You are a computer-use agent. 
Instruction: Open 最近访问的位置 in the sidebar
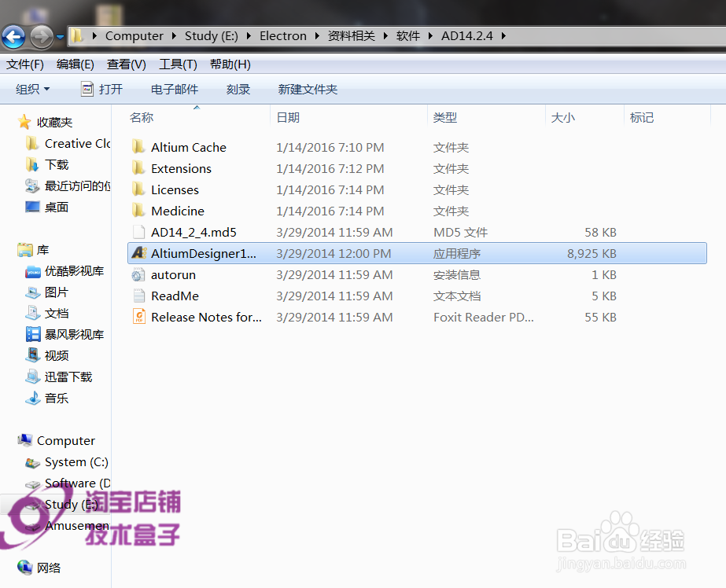click(68, 186)
